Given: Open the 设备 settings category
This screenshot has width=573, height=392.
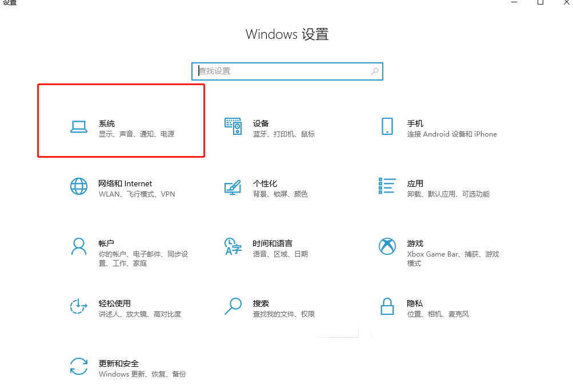Looking at the screenshot, I should point(270,127).
